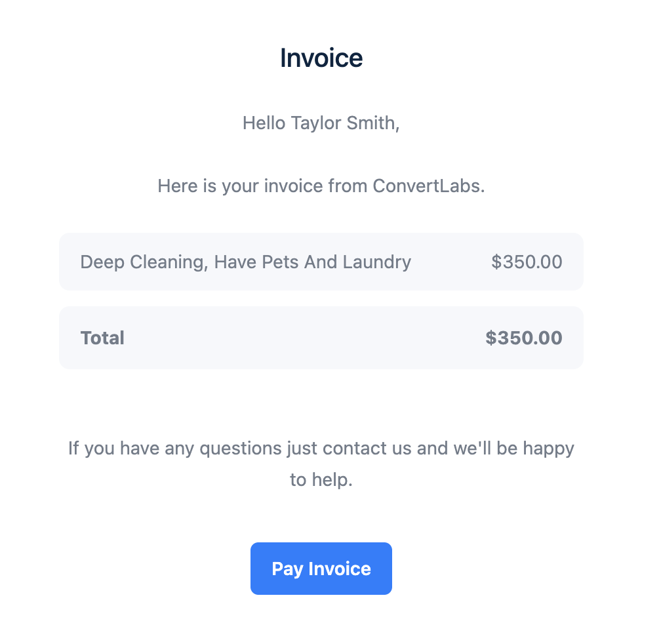Click the bold Total label
Screen dimensions: 661x644
click(x=102, y=338)
